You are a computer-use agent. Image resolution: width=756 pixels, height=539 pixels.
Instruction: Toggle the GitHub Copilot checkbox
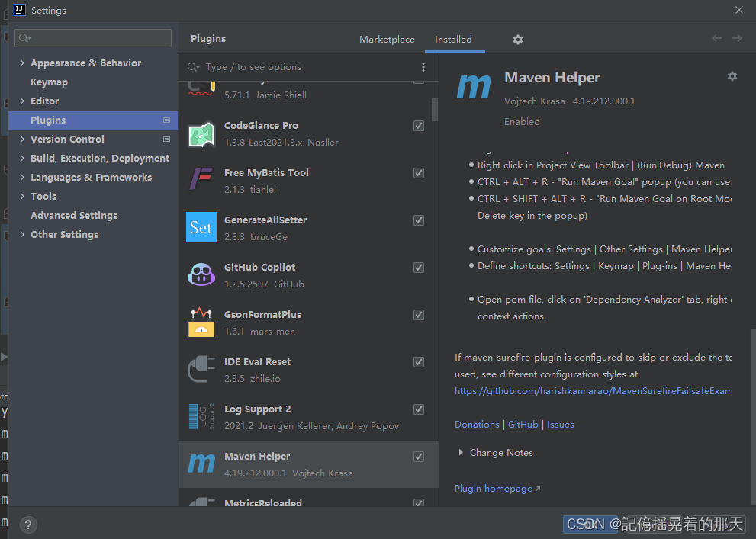419,268
